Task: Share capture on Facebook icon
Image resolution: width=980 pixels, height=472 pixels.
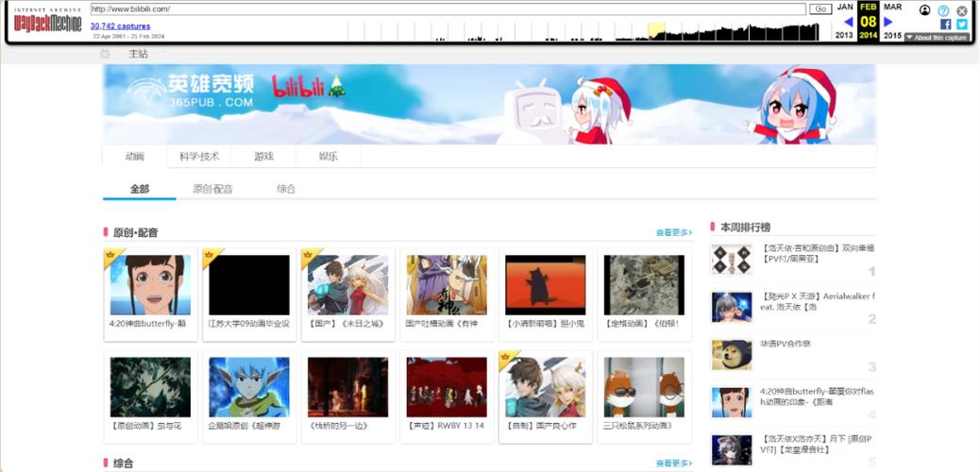Action: coord(946,24)
